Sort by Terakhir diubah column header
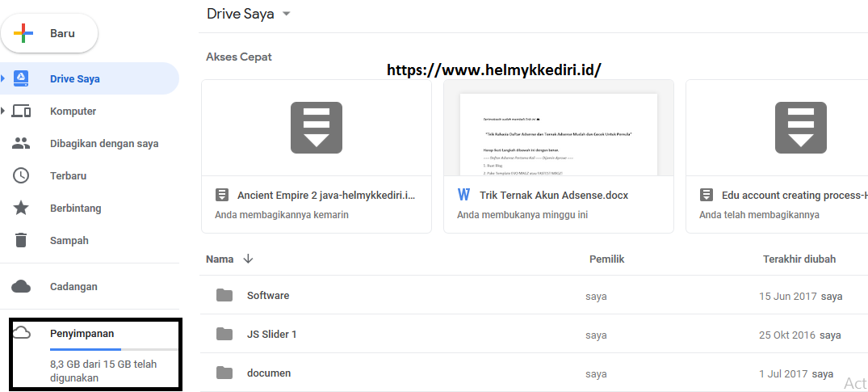Image resolution: width=868 pixels, height=392 pixels. (799, 259)
